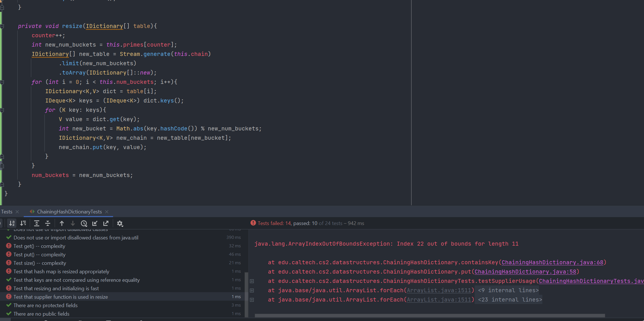Click export test results icon
Screen dimensions: 644x321
pos(106,223)
